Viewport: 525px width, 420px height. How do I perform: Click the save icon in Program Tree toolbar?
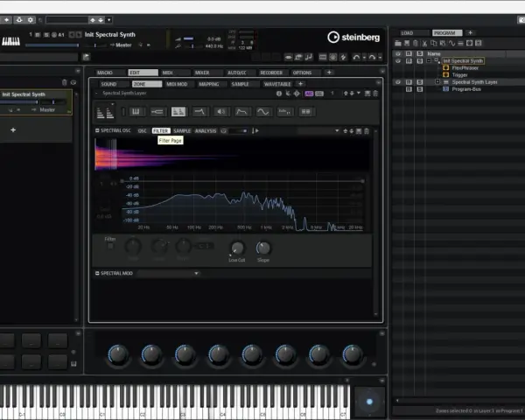407,43
